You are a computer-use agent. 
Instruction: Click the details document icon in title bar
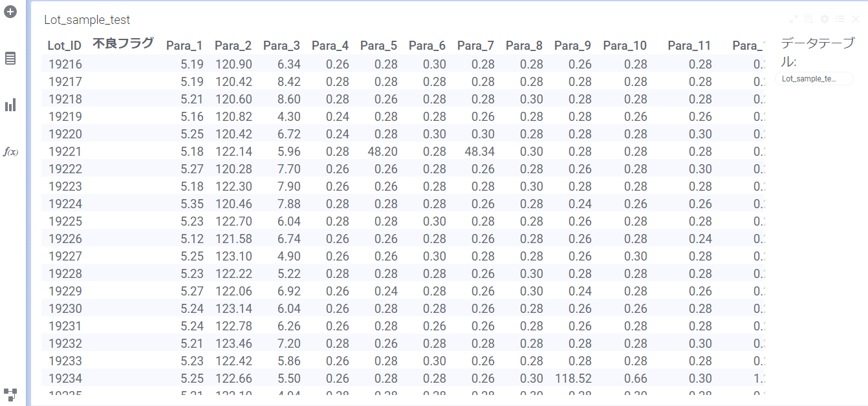[x=809, y=19]
